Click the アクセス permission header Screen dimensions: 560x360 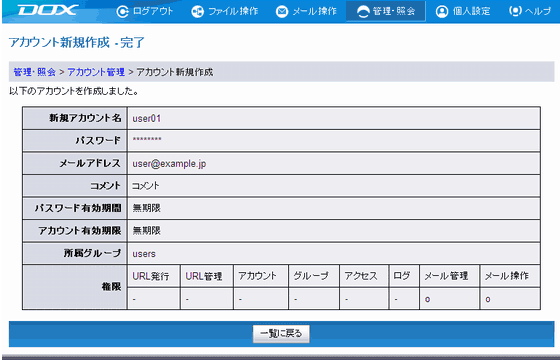tap(361, 276)
